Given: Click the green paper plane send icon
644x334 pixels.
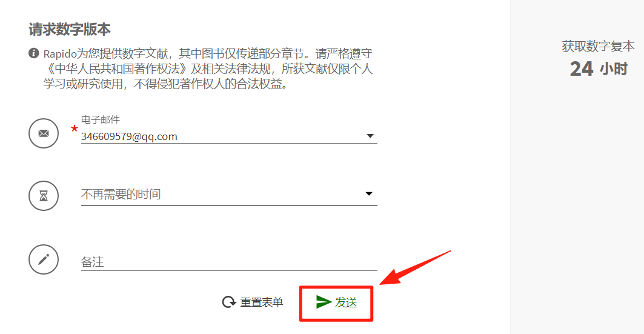Looking at the screenshot, I should (x=324, y=302).
